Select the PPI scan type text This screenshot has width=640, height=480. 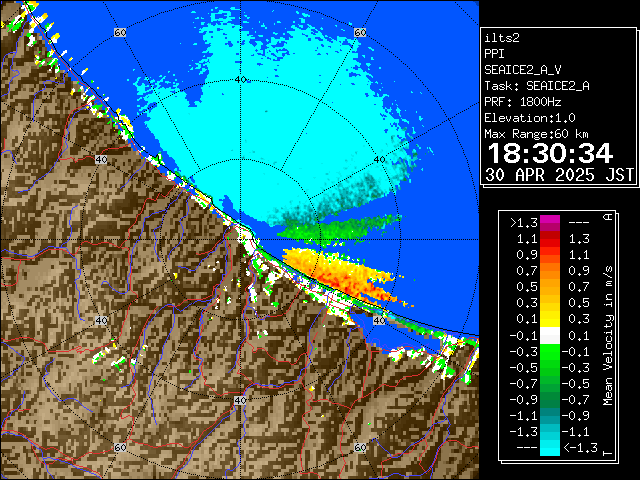(494, 54)
